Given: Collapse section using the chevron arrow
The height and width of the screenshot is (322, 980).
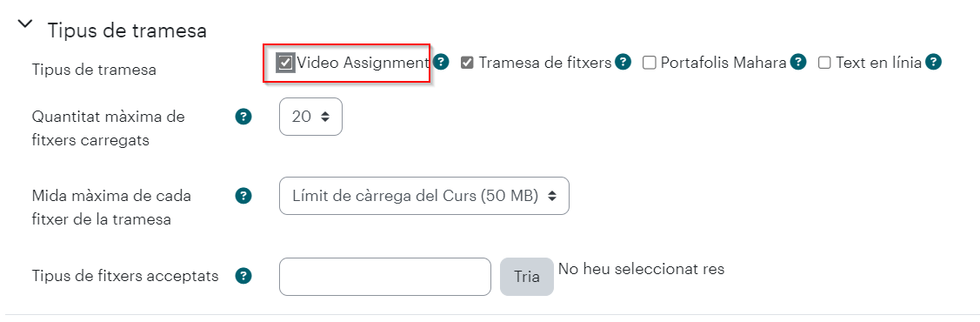Looking at the screenshot, I should pos(25,23).
